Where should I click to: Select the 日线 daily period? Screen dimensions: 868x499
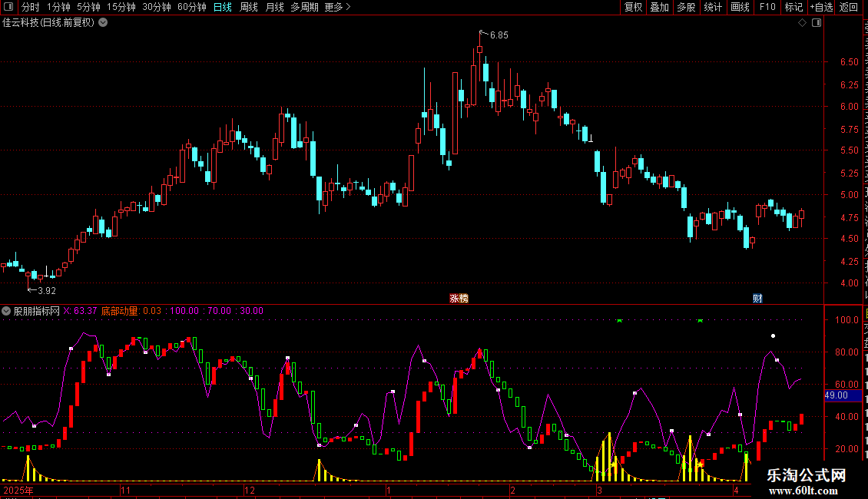pos(223,7)
